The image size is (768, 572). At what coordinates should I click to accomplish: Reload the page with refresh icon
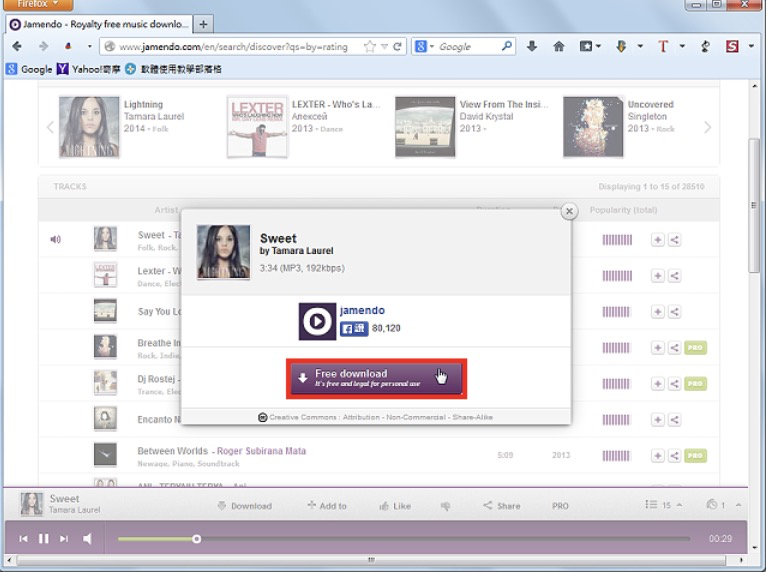pos(397,47)
